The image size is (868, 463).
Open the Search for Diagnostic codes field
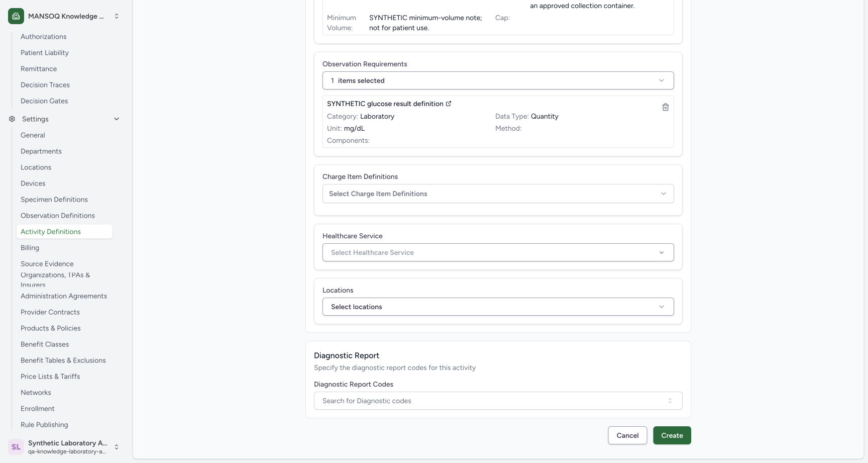[x=498, y=401]
